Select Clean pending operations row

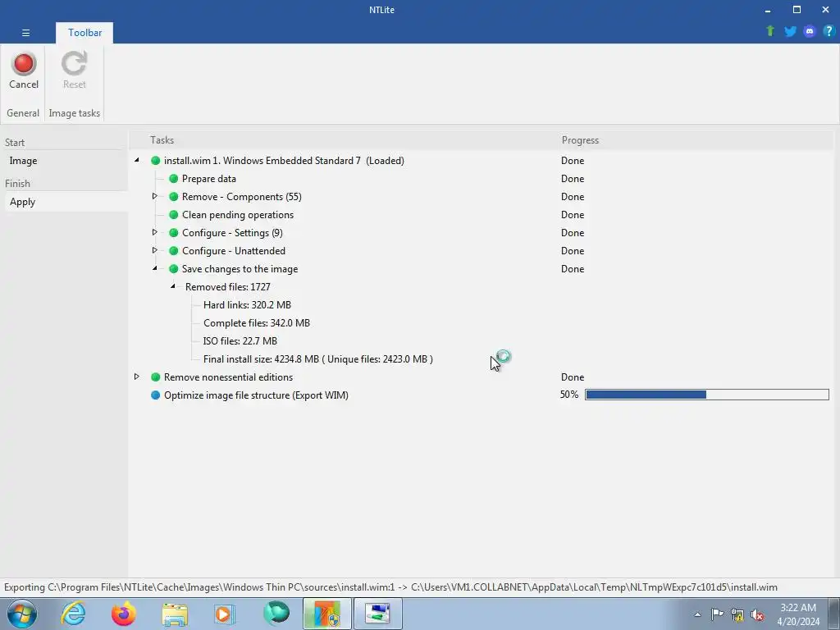[238, 215]
